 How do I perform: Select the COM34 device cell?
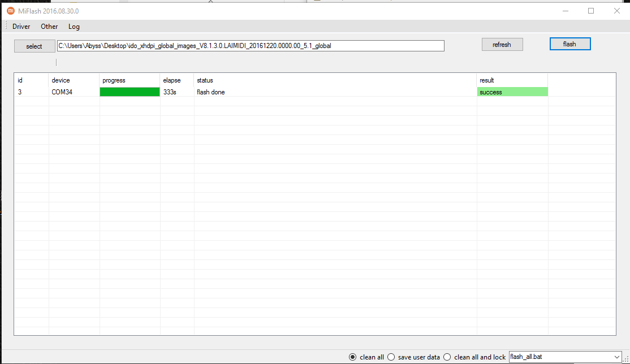tap(74, 92)
